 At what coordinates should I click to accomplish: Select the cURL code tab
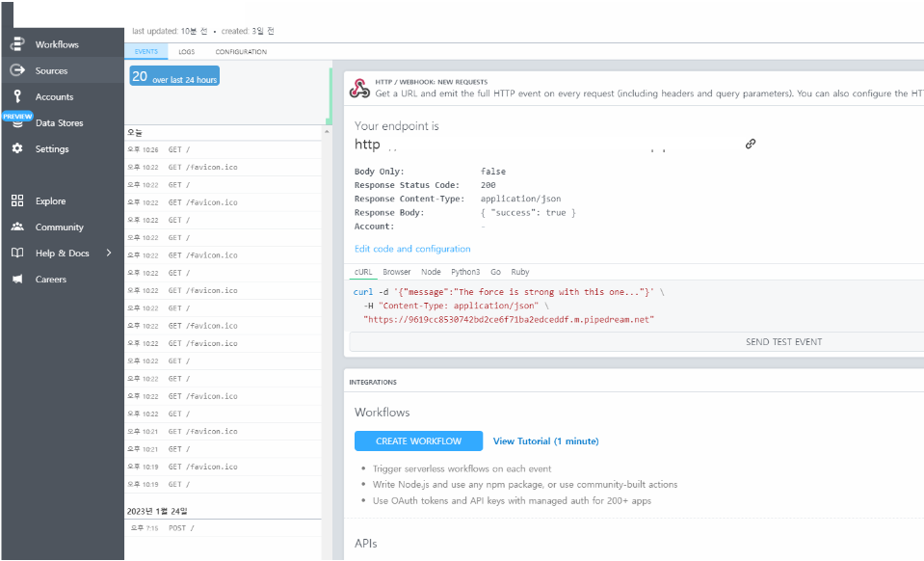click(x=363, y=272)
